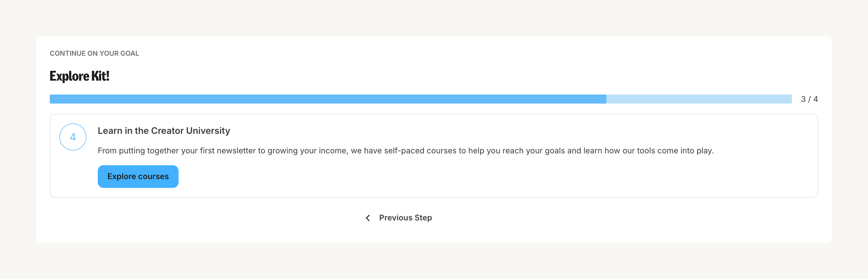Click the word "University" in the step title
The image size is (868, 279).
[208, 130]
